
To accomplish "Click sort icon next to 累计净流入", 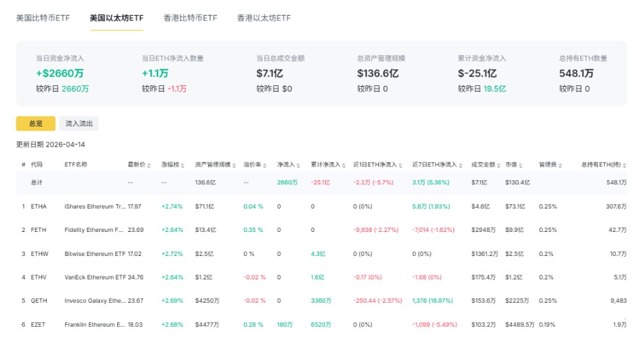I will [343, 165].
